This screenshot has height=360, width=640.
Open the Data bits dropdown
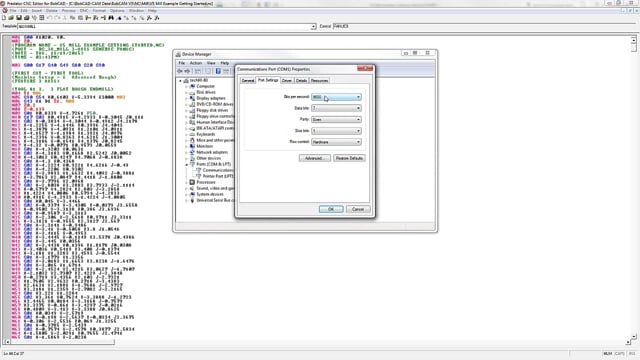[336, 108]
